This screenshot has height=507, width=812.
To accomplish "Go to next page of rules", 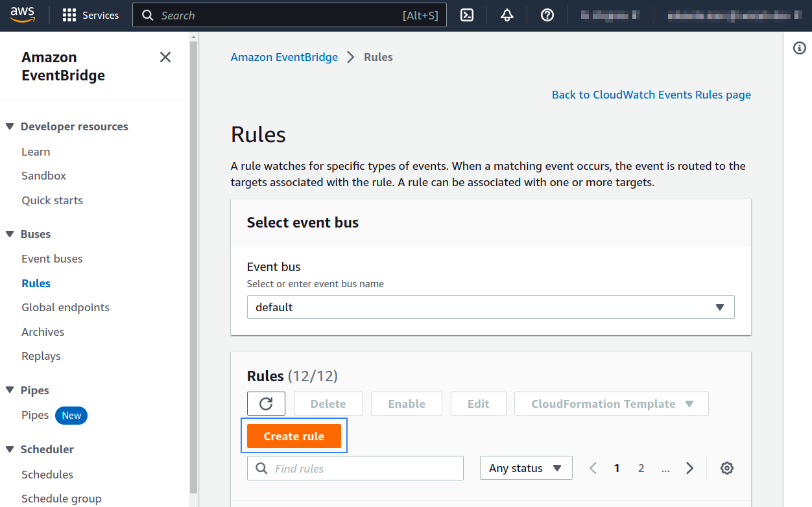I will coord(690,468).
